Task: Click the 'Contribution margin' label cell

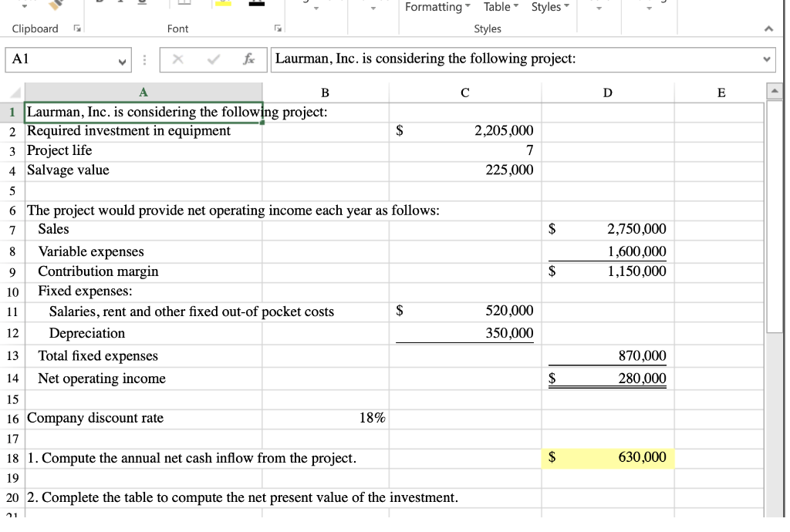Action: point(143,272)
